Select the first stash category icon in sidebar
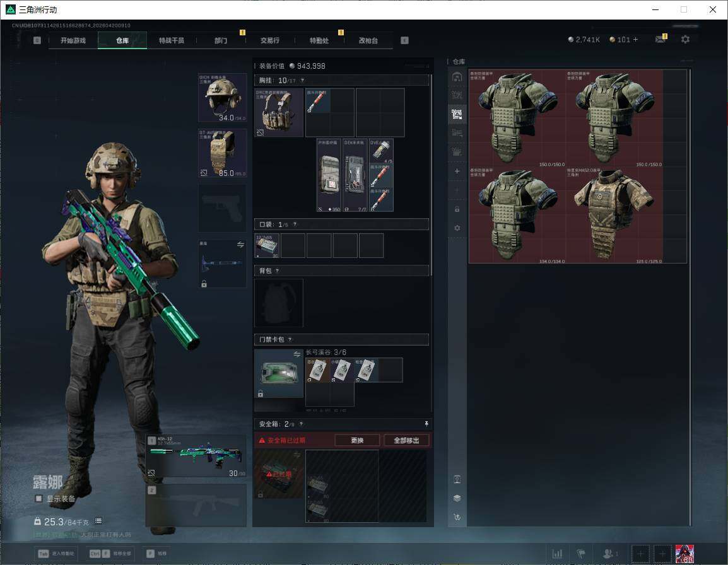 coord(457,77)
